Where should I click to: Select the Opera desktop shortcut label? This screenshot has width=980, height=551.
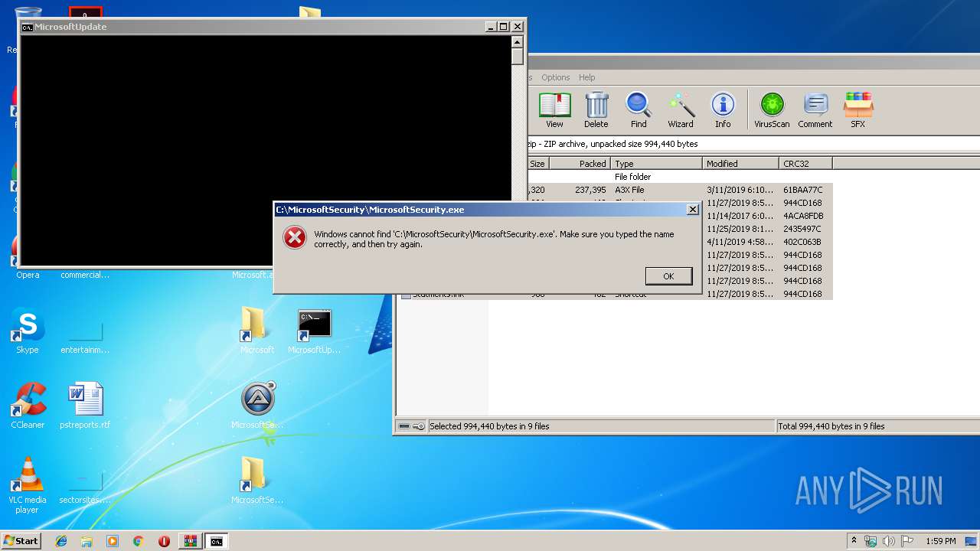click(x=28, y=275)
